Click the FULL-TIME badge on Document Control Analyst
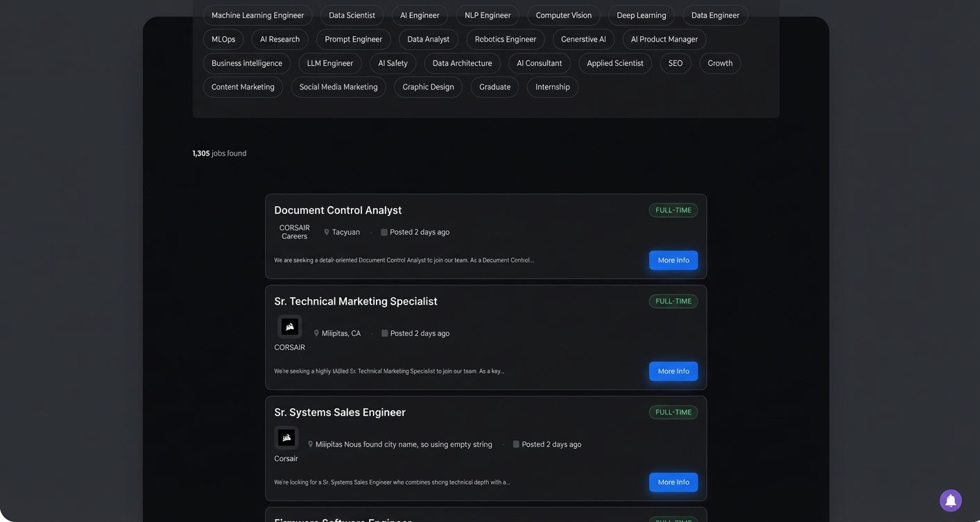Viewport: 980px width, 522px height. [672, 210]
